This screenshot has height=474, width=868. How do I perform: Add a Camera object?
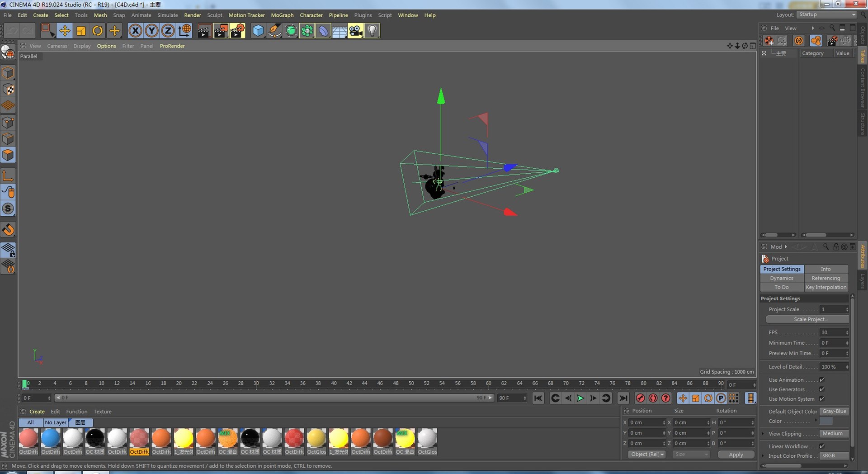(x=356, y=31)
